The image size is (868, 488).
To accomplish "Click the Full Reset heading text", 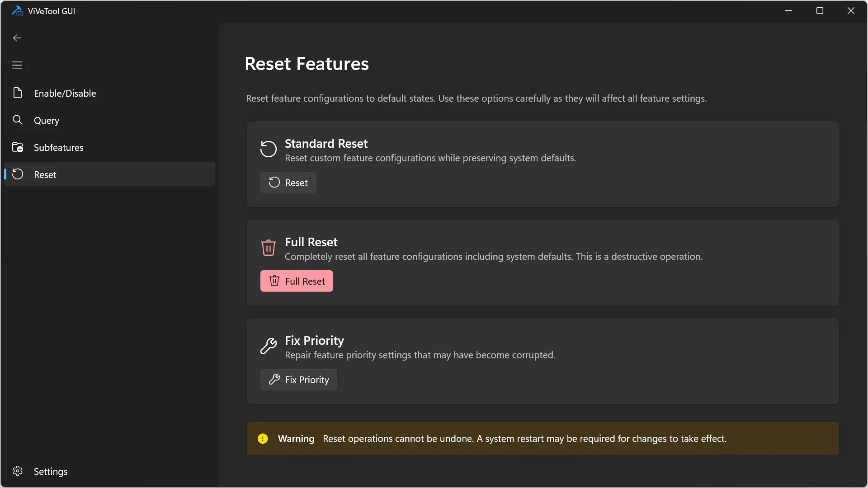I will click(311, 242).
